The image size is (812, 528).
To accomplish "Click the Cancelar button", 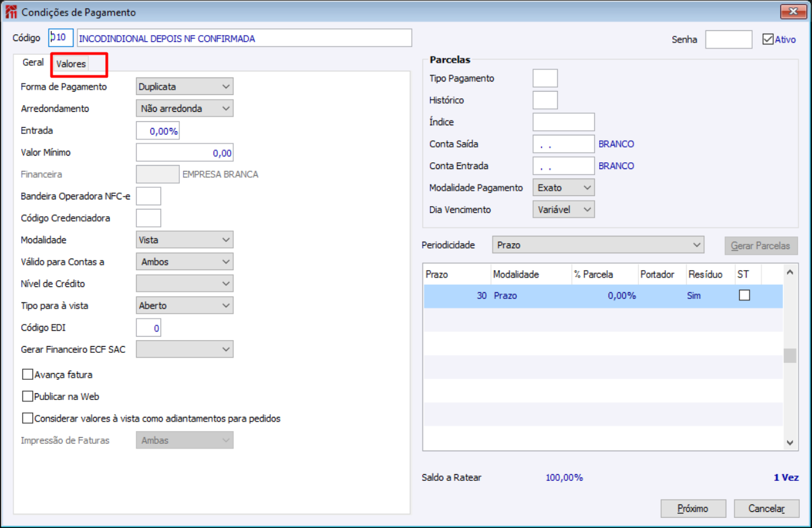I will (x=766, y=509).
